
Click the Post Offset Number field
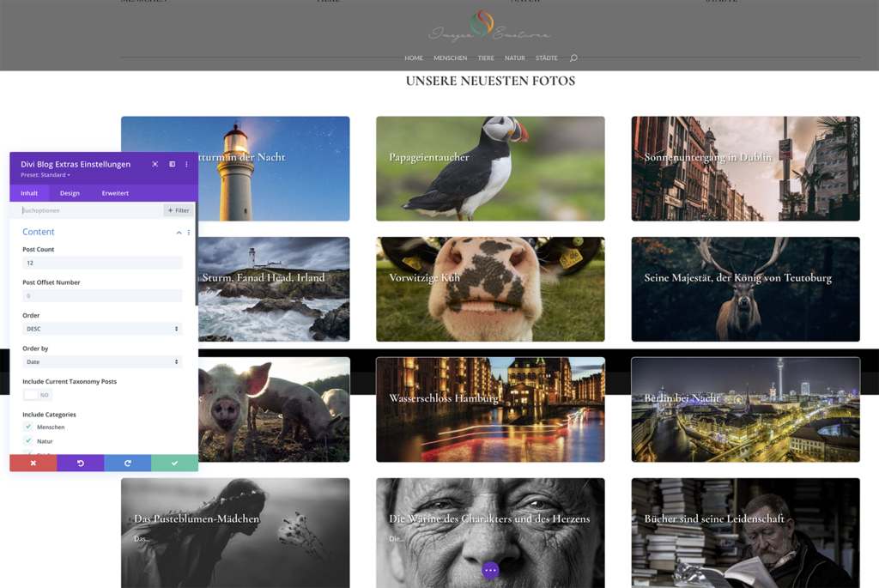click(103, 296)
